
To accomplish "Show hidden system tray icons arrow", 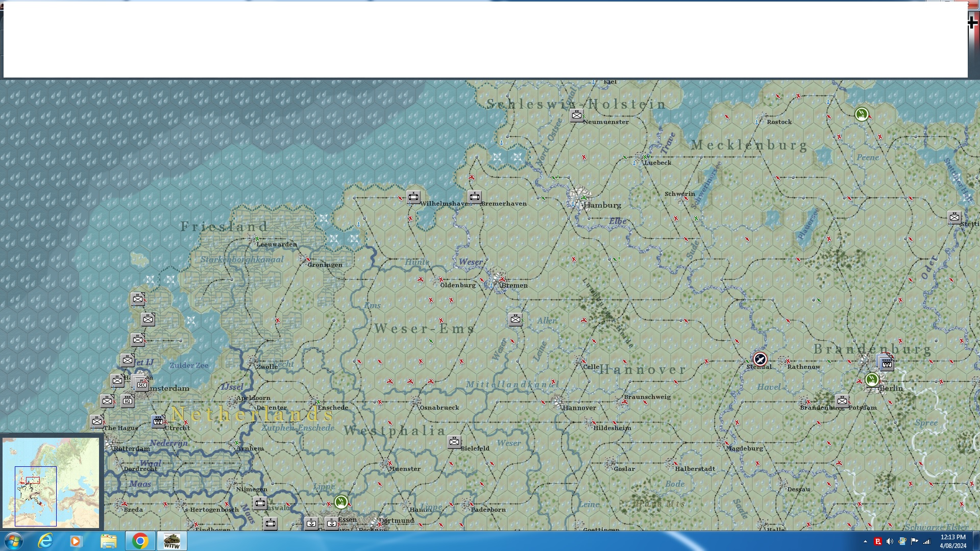I will coord(865,541).
